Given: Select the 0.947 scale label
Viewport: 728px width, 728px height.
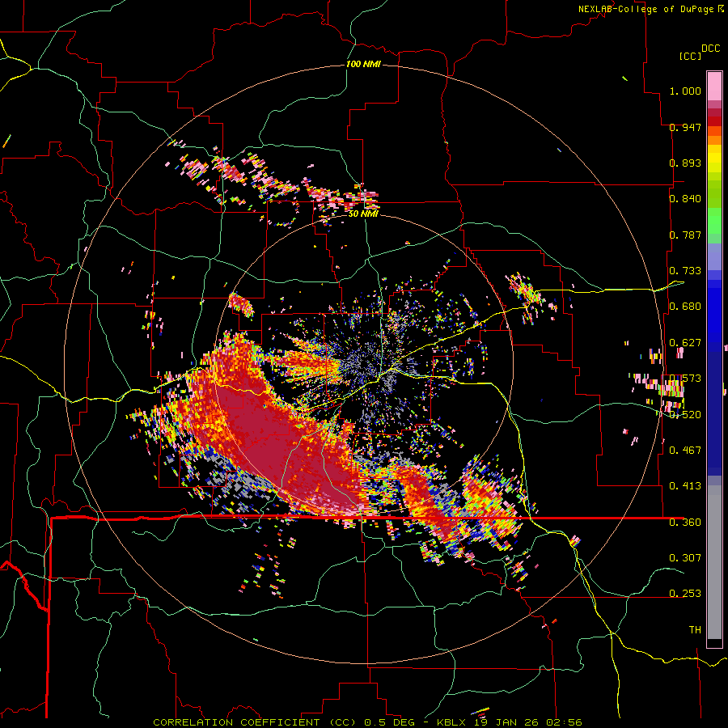Looking at the screenshot, I should click(685, 127).
